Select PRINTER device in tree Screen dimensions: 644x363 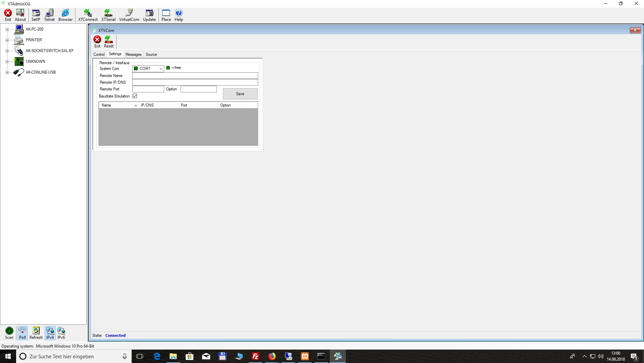coord(34,40)
